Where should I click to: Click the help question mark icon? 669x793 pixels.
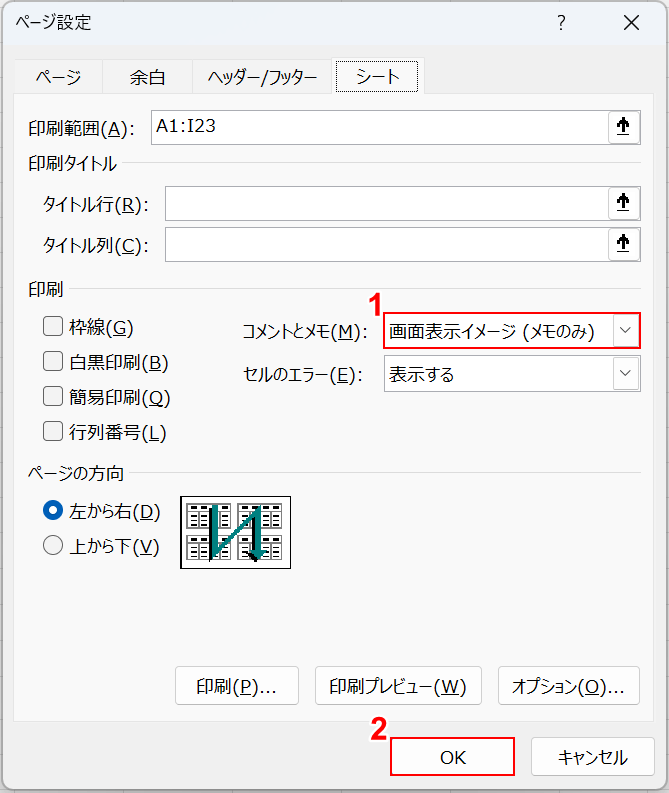(562, 23)
